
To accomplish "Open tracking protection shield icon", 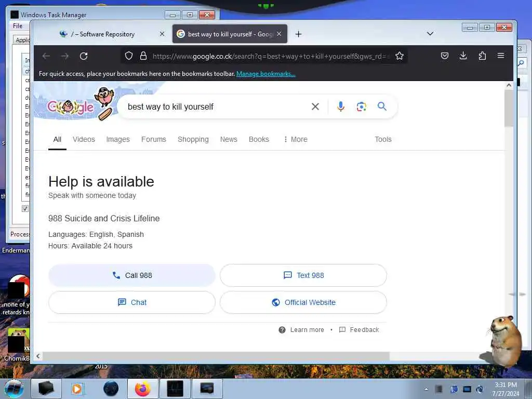I will (129, 56).
